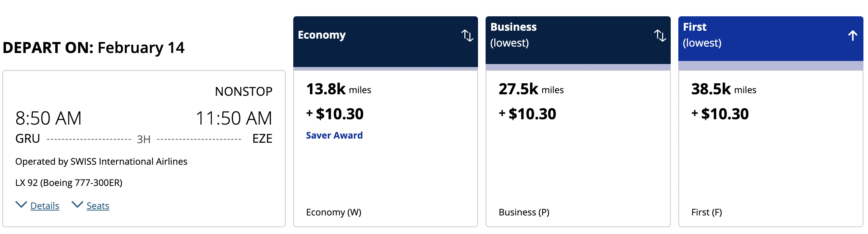The height and width of the screenshot is (234, 868).
Task: Sort by the Economy column header
Action: tap(322, 35)
